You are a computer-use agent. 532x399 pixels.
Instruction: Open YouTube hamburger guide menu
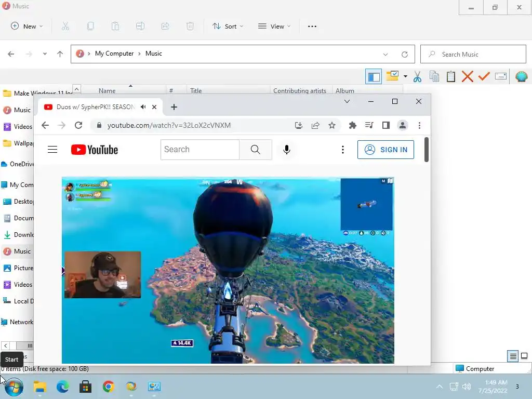[52, 149]
